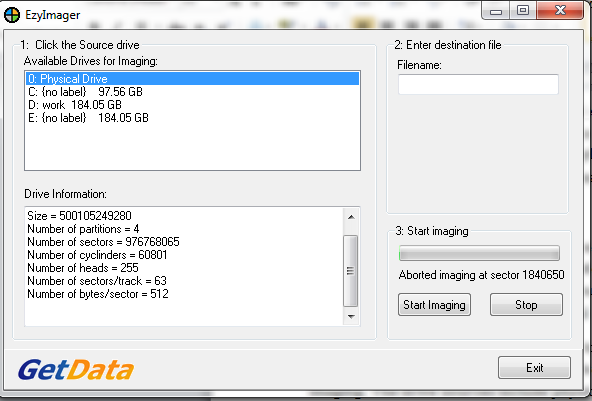
Task: Click the imaging progress bar
Action: click(x=479, y=253)
